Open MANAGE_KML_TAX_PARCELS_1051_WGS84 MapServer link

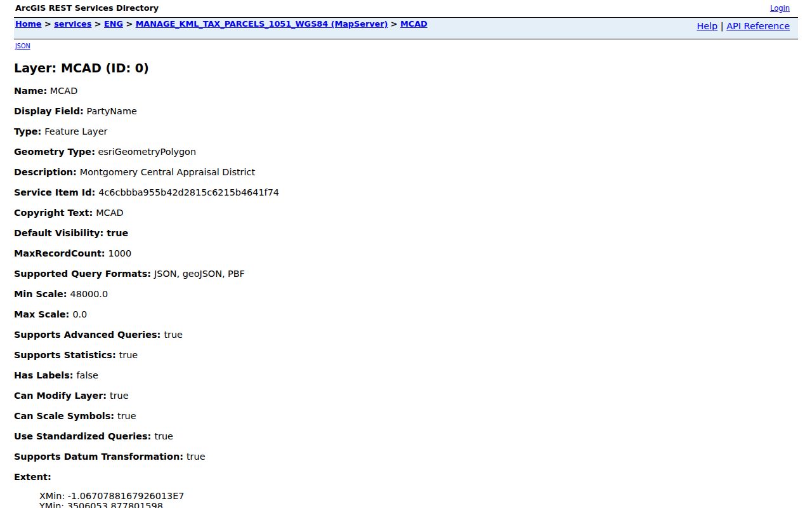tap(261, 24)
